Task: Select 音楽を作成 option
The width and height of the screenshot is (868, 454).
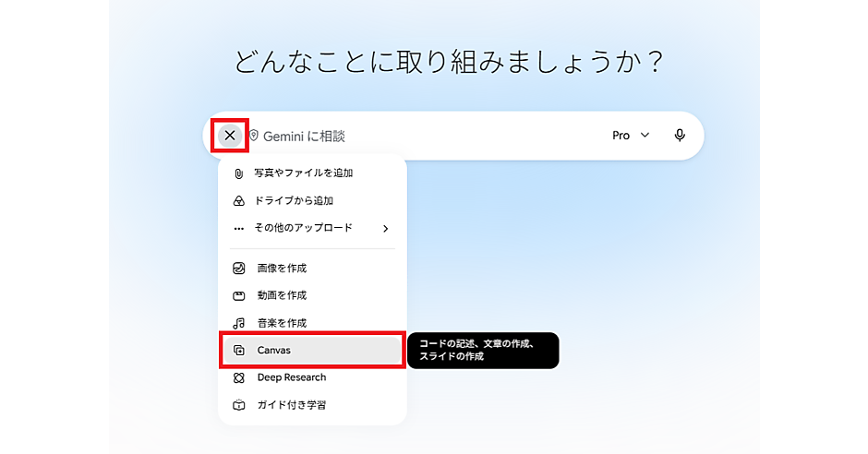Action: [312, 323]
